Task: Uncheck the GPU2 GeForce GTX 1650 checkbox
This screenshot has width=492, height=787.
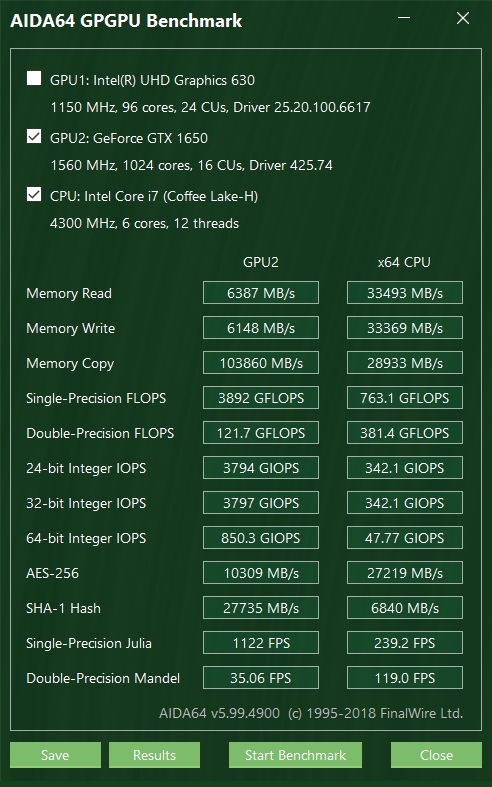Action: click(x=34, y=137)
